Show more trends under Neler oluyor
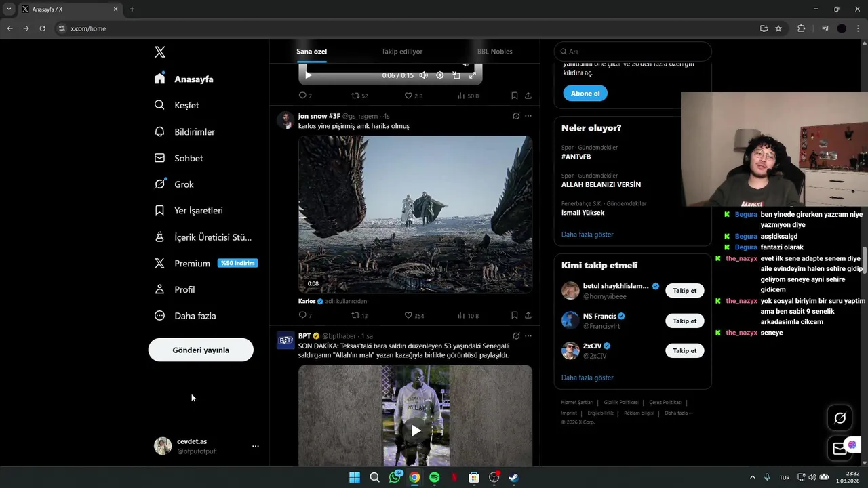Image resolution: width=868 pixels, height=488 pixels. point(587,235)
